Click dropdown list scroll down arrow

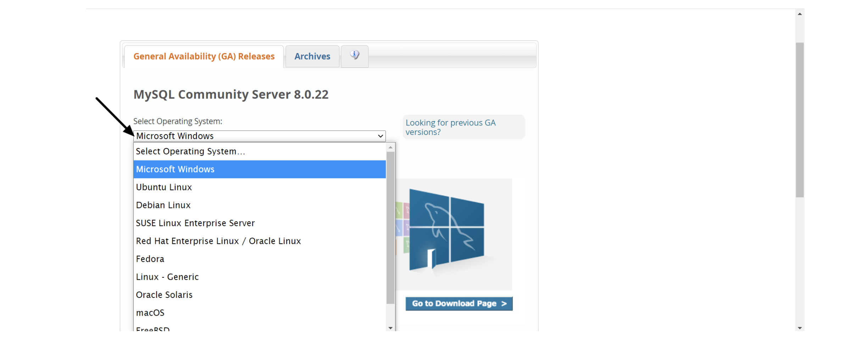[390, 328]
